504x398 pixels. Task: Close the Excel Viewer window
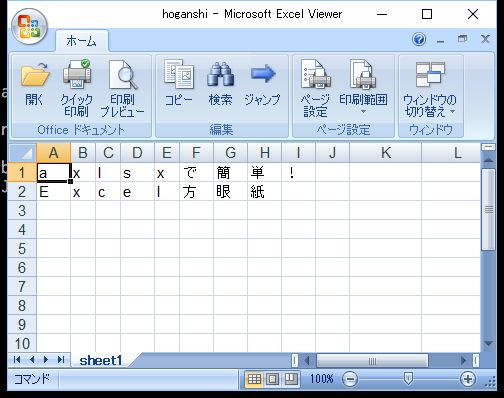pos(473,14)
